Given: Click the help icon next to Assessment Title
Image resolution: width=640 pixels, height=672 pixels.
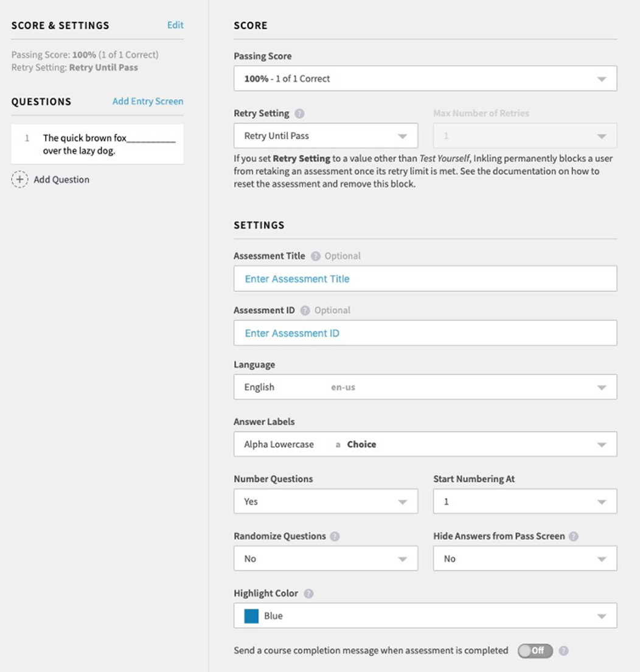Looking at the screenshot, I should (x=315, y=256).
